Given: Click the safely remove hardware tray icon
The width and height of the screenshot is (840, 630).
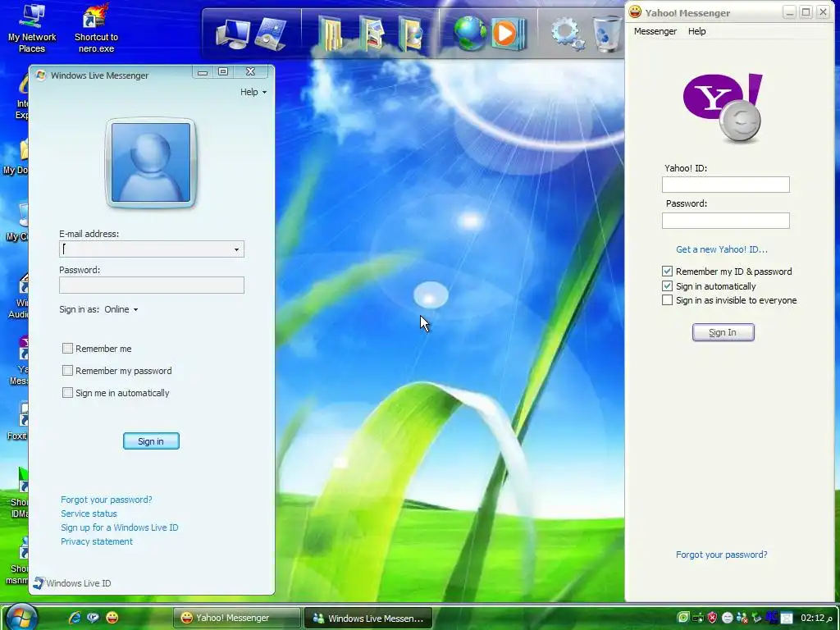Looking at the screenshot, I should click(756, 618).
